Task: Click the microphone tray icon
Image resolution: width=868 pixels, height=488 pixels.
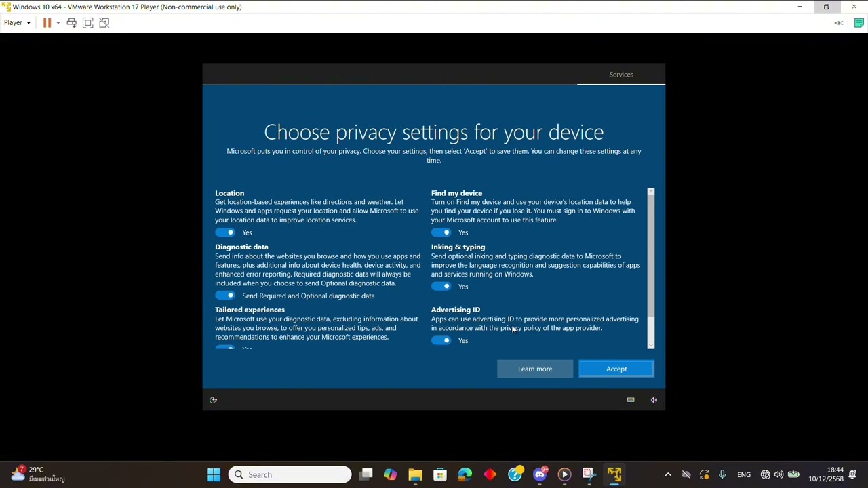Action: pyautogui.click(x=722, y=474)
